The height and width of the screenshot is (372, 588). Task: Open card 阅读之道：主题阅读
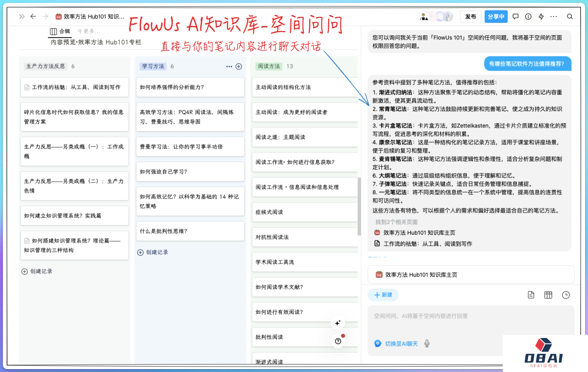pyautogui.click(x=305, y=137)
